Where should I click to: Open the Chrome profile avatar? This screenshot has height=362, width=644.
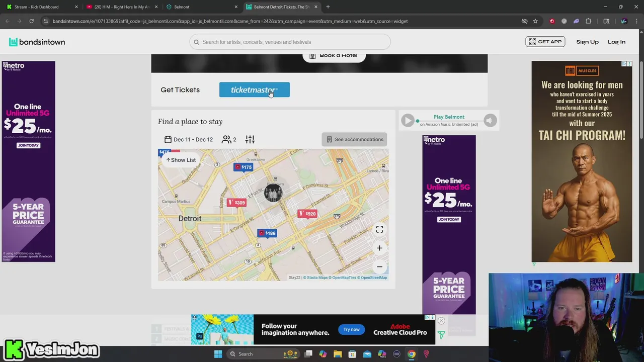point(624,21)
